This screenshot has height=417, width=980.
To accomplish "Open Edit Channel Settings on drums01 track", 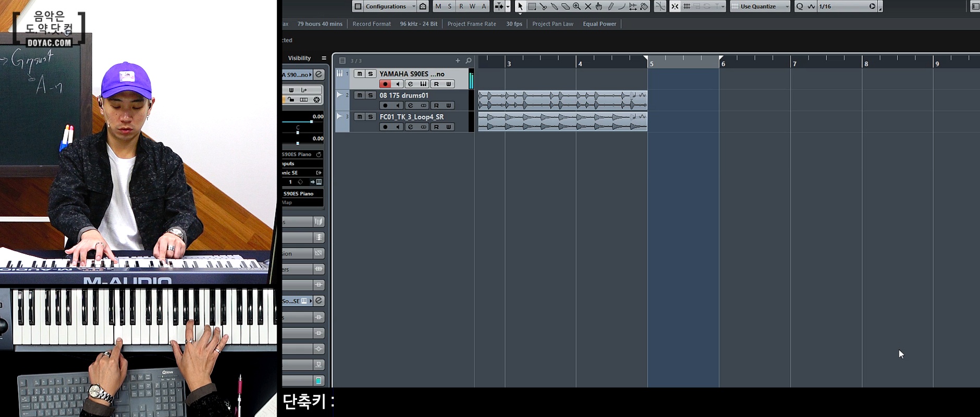I will pyautogui.click(x=410, y=105).
